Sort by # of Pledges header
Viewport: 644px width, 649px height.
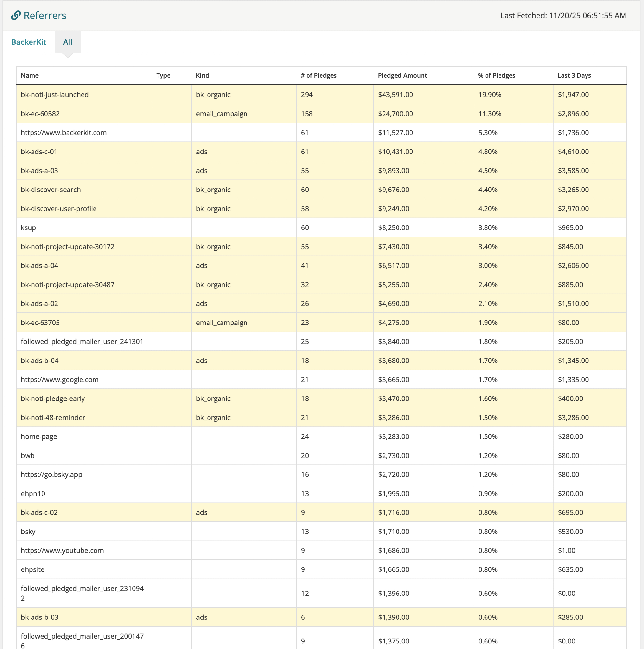(x=318, y=75)
